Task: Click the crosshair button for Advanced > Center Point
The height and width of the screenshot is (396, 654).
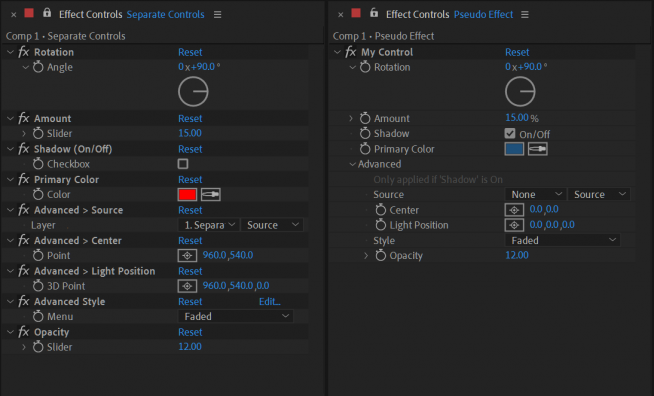Action: [187, 255]
